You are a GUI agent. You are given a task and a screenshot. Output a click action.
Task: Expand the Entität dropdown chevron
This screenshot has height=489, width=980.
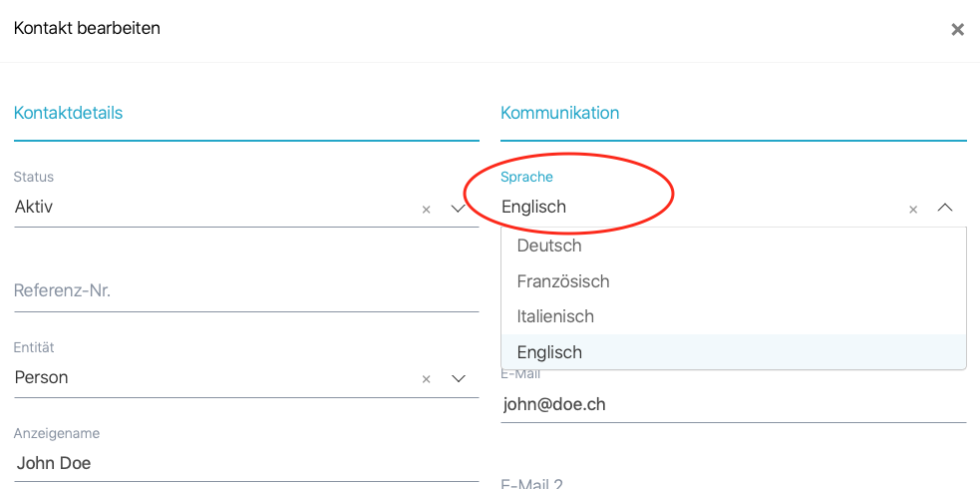459,378
